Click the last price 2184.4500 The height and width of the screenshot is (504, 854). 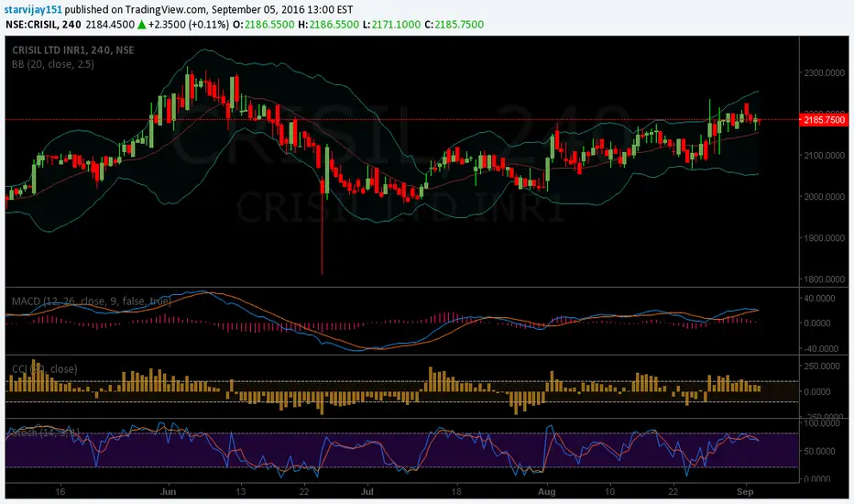tap(110, 25)
